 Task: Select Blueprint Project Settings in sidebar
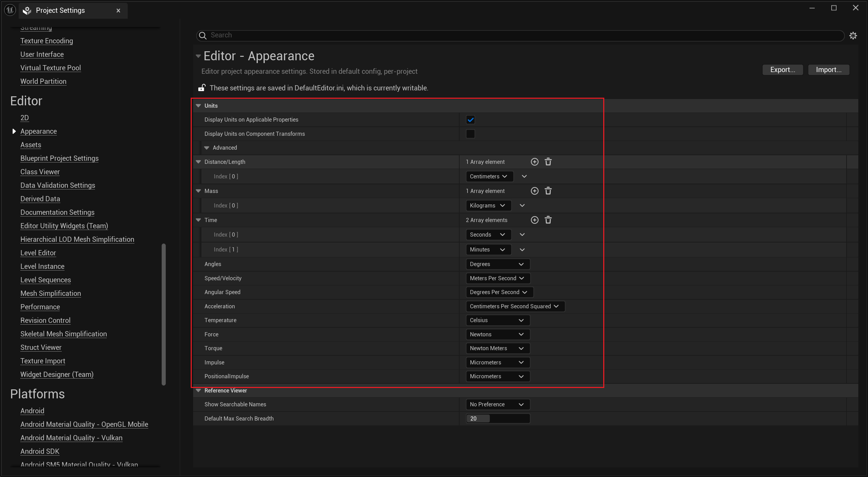coord(59,158)
